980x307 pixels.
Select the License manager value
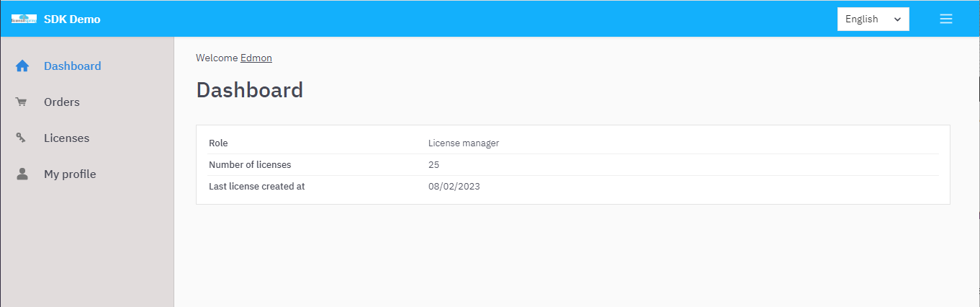tap(463, 143)
